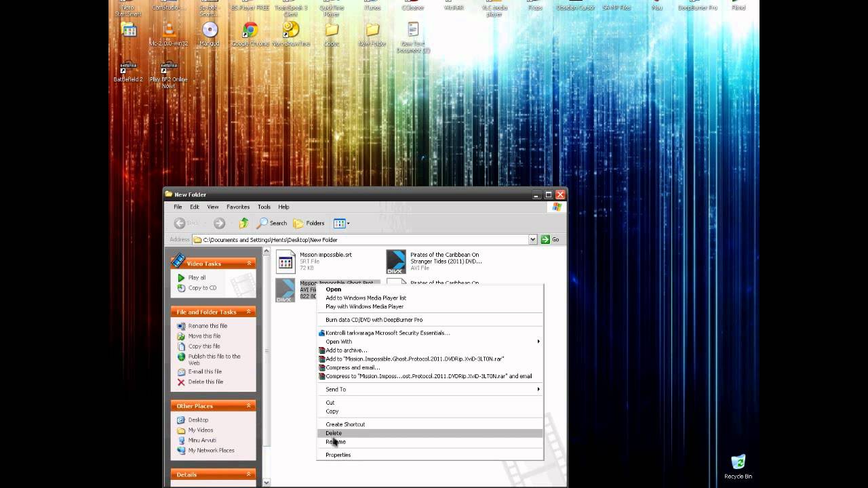
Task: Choose Open in the context menu
Action: 430,289
